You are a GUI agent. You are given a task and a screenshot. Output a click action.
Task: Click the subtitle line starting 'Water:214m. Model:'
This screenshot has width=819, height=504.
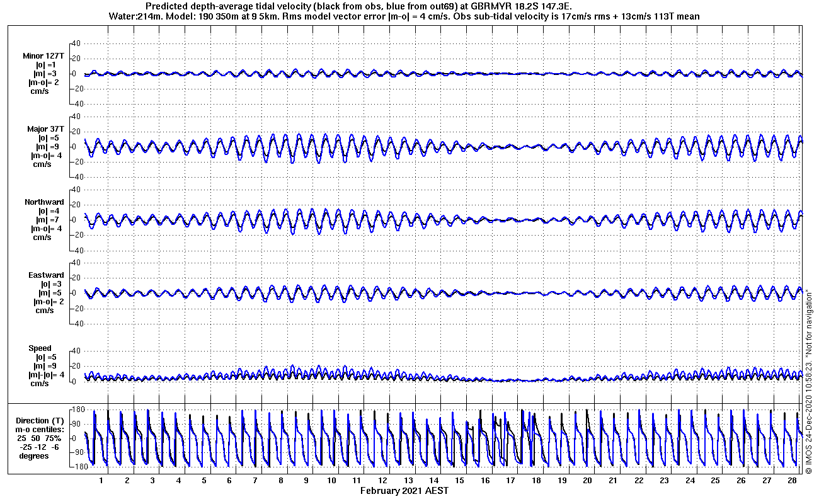403,16
